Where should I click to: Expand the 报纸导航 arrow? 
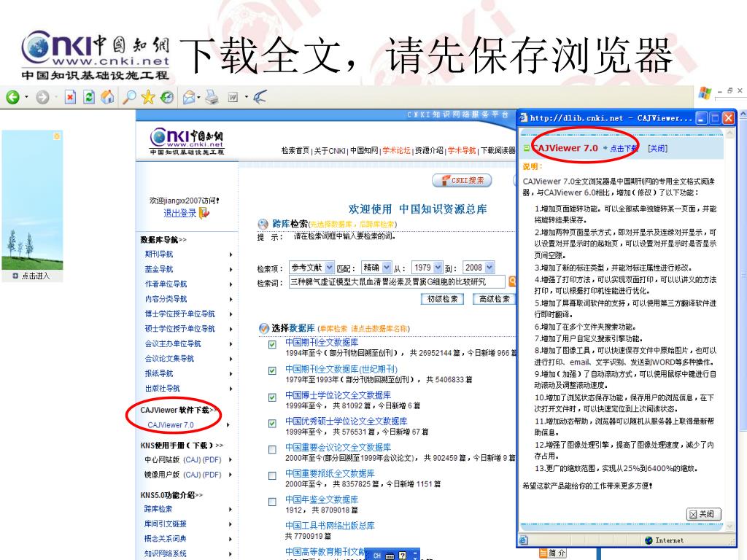(x=231, y=374)
